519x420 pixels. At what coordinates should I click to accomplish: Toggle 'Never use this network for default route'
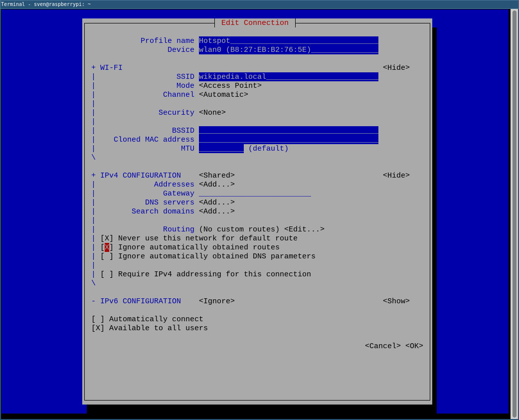click(x=107, y=238)
